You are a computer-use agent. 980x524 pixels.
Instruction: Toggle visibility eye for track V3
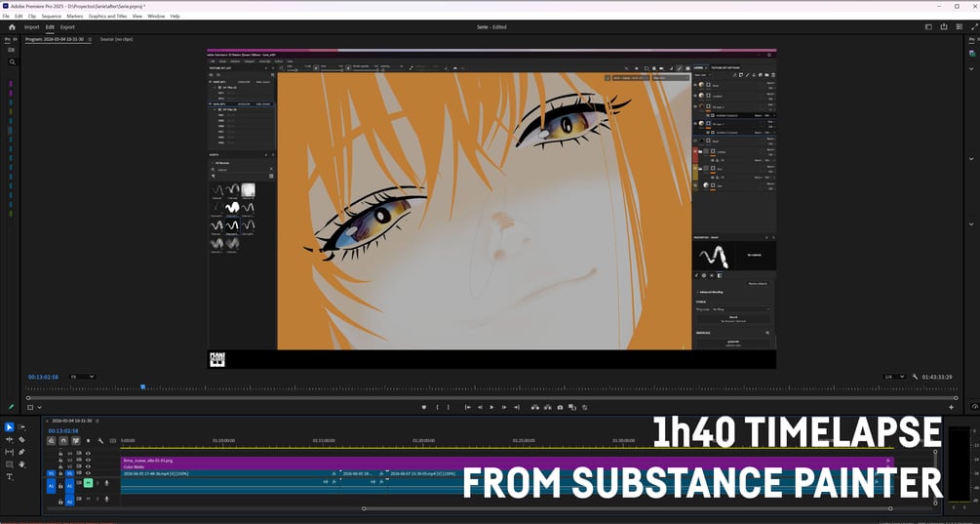88,461
